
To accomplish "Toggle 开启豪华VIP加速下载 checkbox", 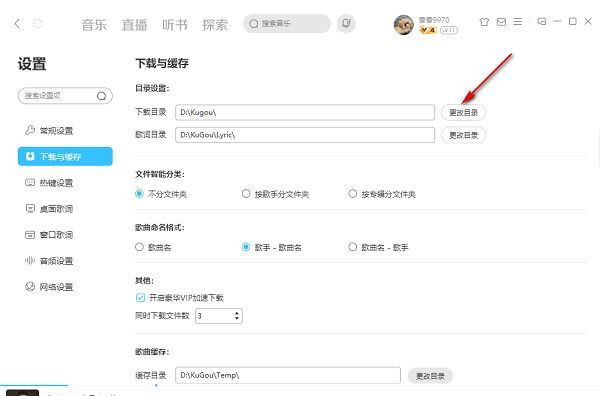I will 140,297.
